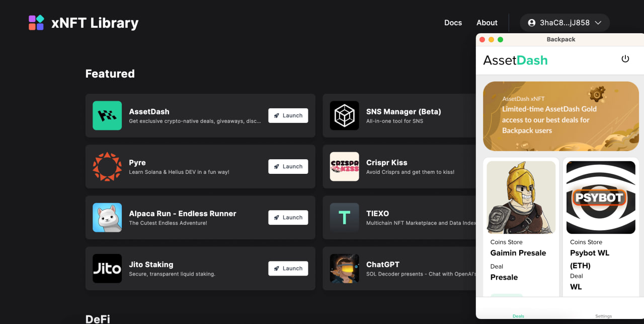
Task: Click the Featured section heading
Action: (110, 74)
